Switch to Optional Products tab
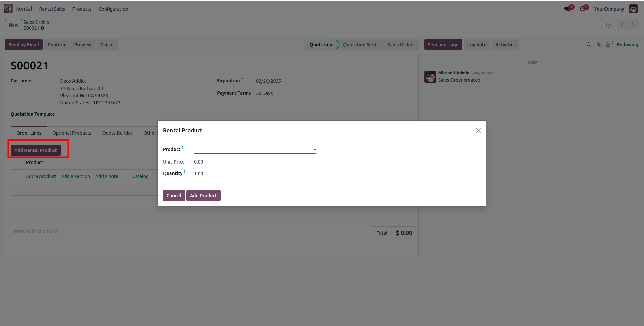The height and width of the screenshot is (326, 644). click(x=72, y=133)
